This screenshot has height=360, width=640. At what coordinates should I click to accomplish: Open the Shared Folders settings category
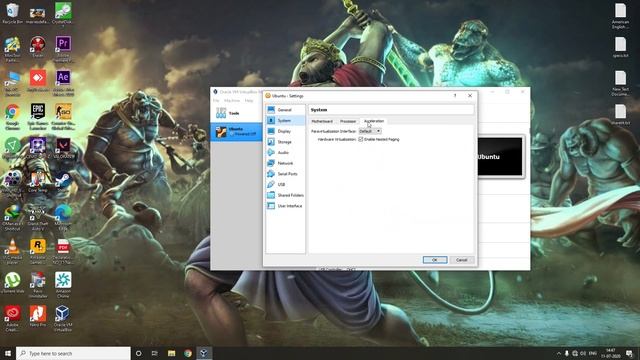285,195
